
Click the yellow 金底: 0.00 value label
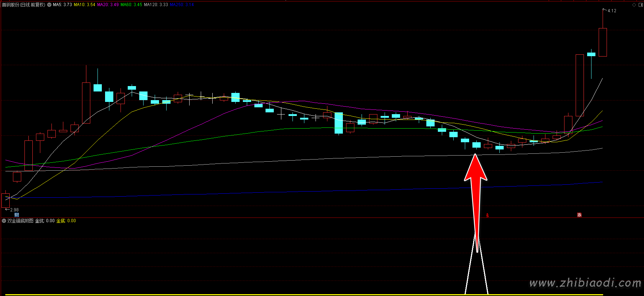[x=66, y=221]
